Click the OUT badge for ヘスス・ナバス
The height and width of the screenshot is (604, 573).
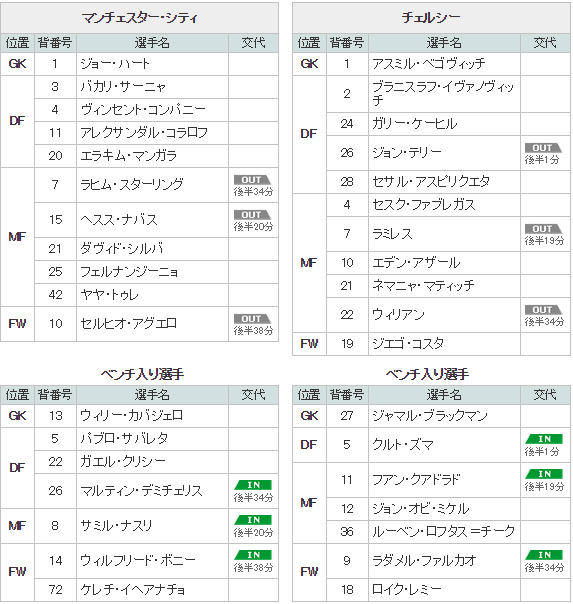pyautogui.click(x=253, y=215)
